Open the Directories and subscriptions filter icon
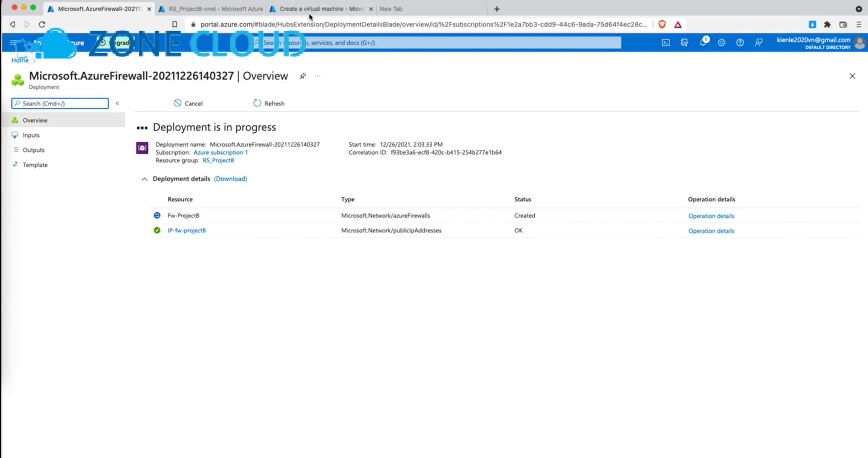Viewport: 868px width, 458px height. [684, 43]
